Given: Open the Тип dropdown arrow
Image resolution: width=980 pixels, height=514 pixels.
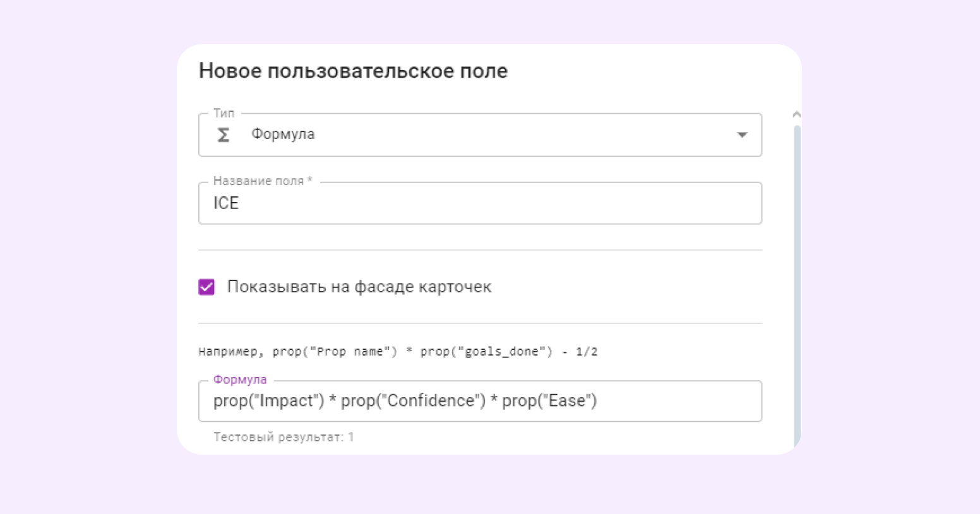Looking at the screenshot, I should [x=742, y=135].
